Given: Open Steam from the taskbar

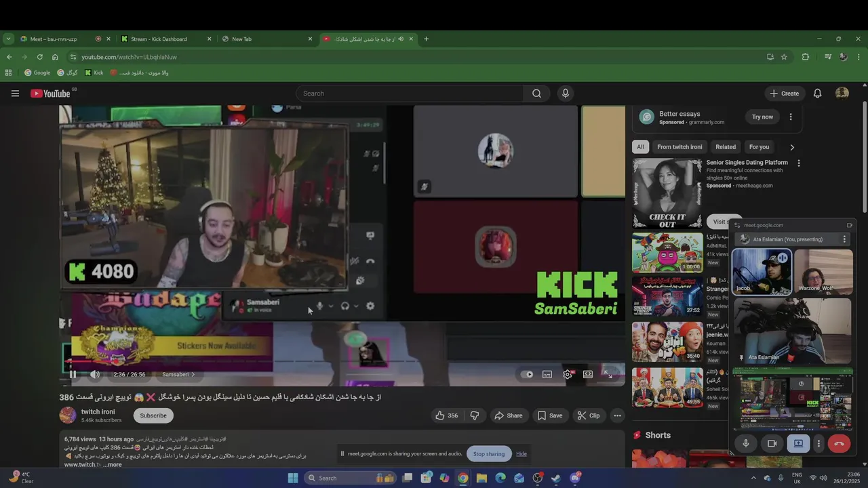Looking at the screenshot, I should click(556, 478).
